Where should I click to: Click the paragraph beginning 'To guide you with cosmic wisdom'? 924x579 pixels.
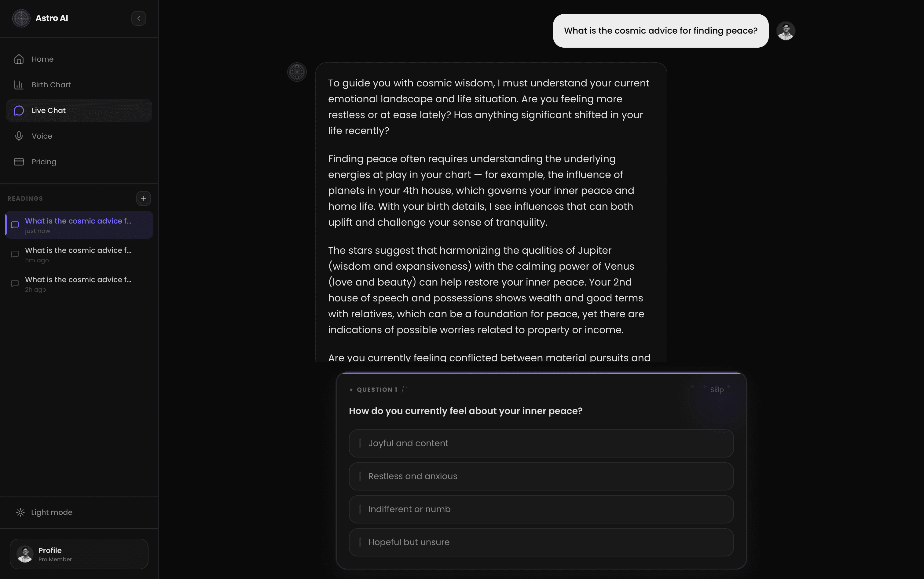tap(489, 107)
